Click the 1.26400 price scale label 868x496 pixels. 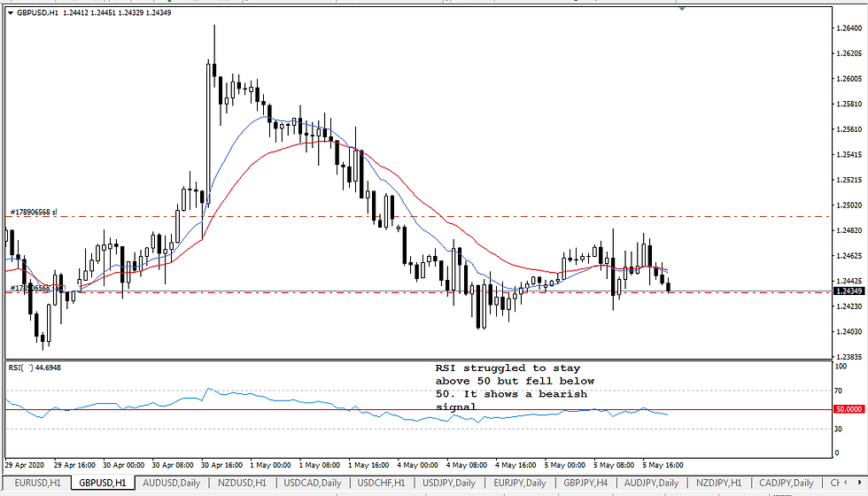[x=849, y=27]
